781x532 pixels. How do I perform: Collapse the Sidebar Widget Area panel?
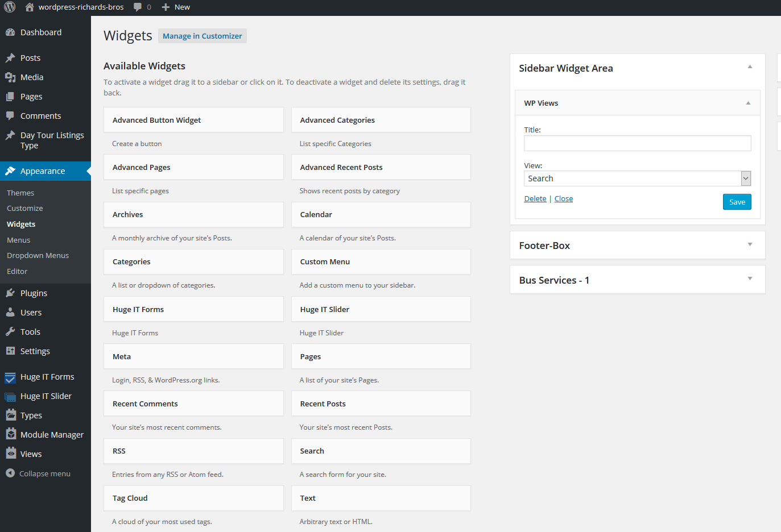click(x=750, y=67)
